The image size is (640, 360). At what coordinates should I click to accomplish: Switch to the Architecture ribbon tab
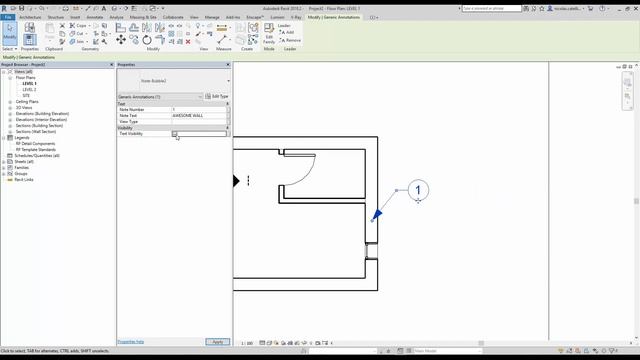(x=30, y=17)
